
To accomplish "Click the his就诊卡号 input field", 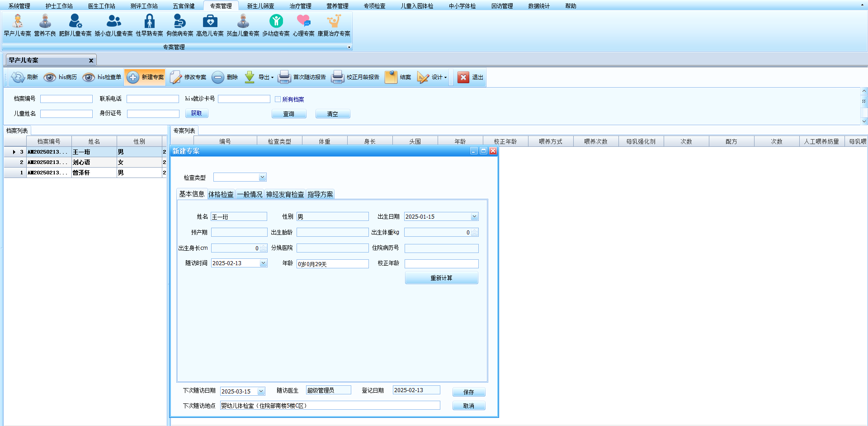I will 244,99.
